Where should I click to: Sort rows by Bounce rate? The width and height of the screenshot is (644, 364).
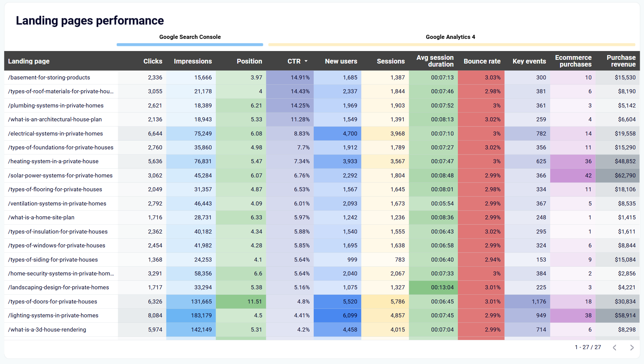(482, 61)
